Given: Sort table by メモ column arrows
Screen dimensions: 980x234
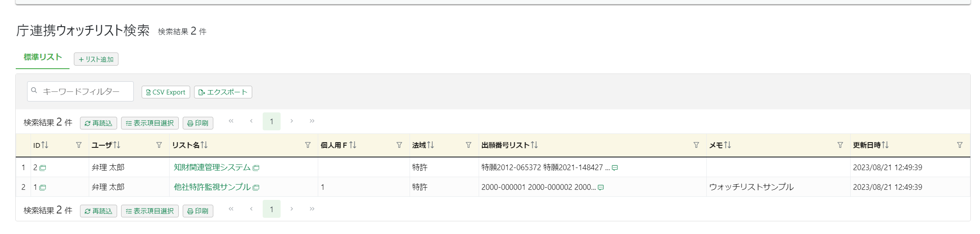Looking at the screenshot, I should (x=727, y=145).
